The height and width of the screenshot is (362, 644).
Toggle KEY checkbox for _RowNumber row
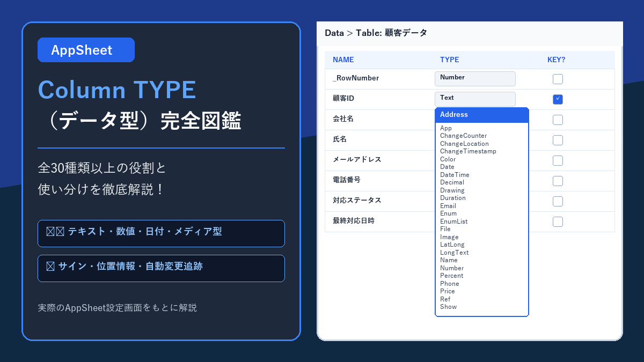[558, 79]
